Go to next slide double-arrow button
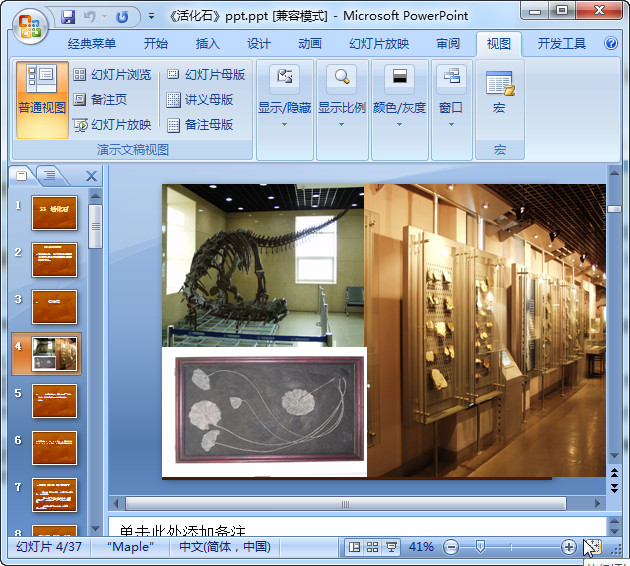Screen dimensions: 630x566 pos(614,488)
